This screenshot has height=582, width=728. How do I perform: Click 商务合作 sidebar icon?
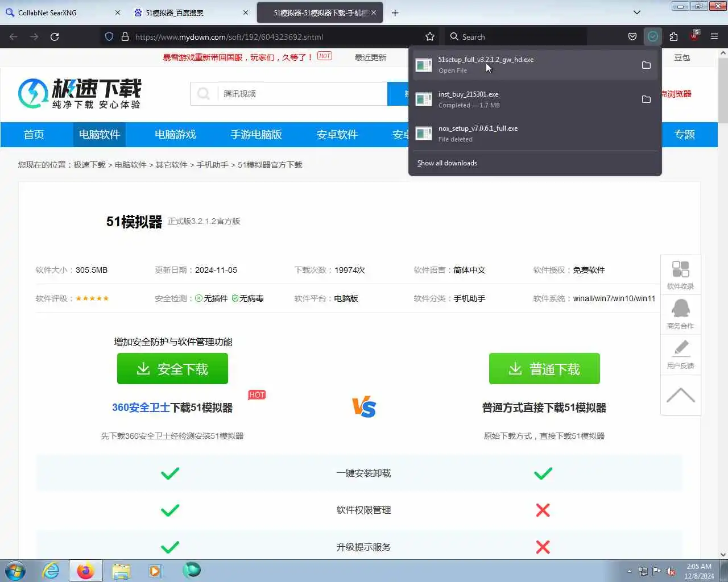[x=680, y=314]
